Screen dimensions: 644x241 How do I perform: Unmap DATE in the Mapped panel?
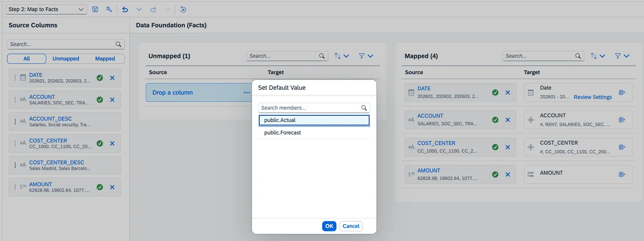click(x=508, y=92)
